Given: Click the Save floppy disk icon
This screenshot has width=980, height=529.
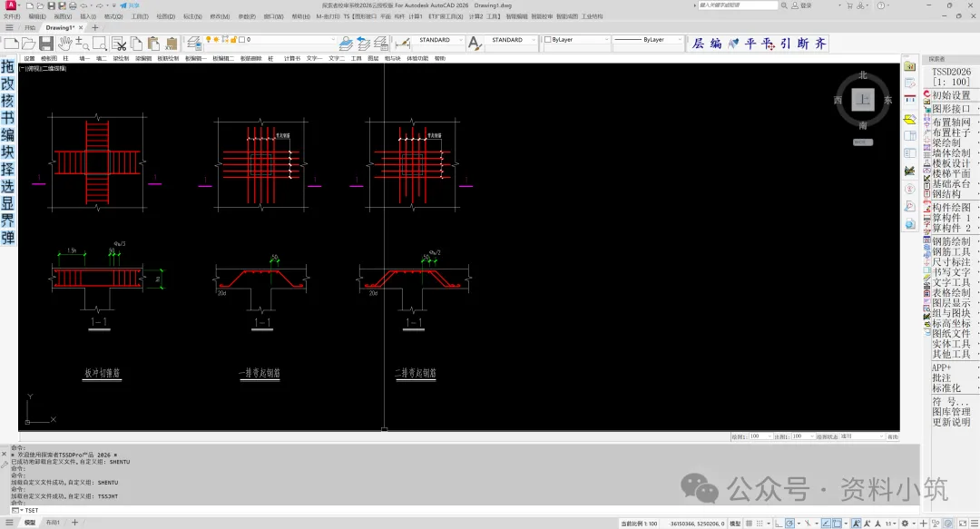Looking at the screenshot, I should [x=46, y=44].
